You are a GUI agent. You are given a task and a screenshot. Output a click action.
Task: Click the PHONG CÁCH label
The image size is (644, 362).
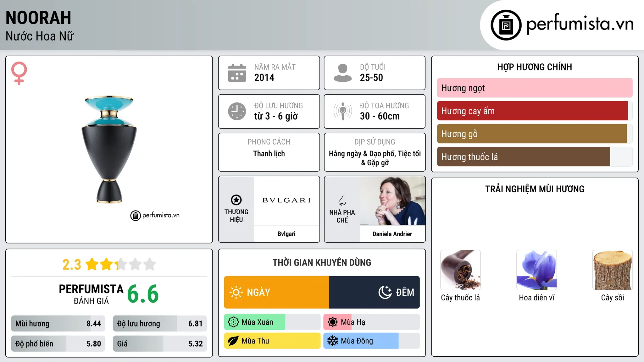tap(269, 142)
